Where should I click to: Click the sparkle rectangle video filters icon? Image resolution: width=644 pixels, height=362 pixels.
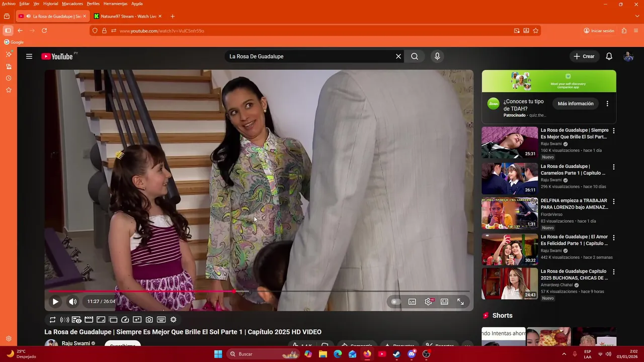point(137,320)
